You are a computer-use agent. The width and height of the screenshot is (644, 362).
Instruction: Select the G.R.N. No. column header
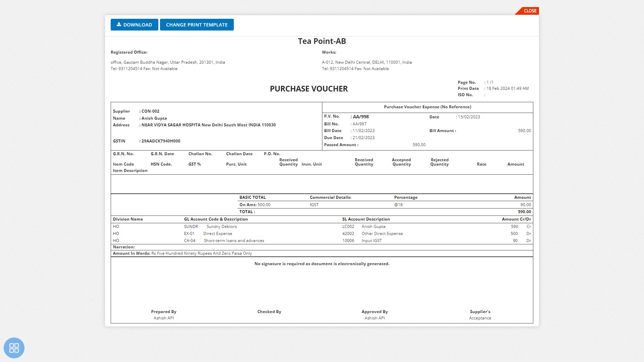pos(123,154)
